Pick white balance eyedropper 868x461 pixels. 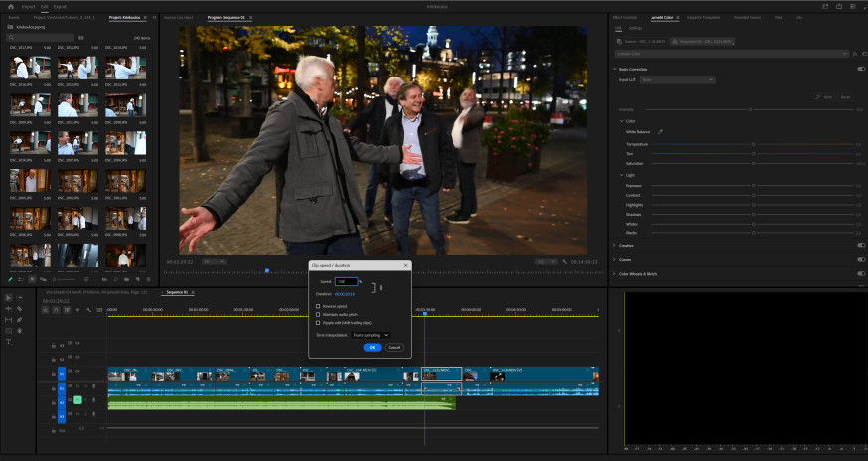tap(660, 132)
